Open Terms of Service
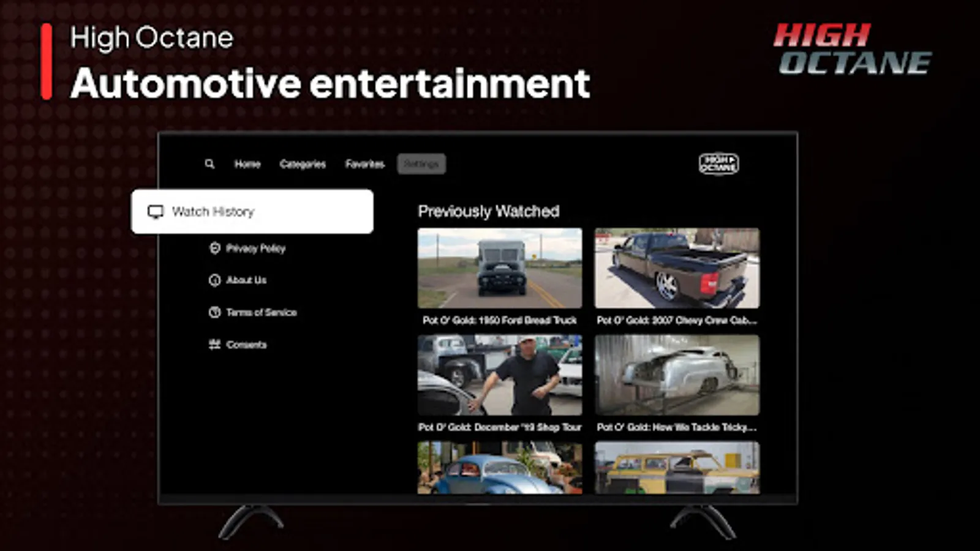The image size is (980, 551). [x=252, y=312]
